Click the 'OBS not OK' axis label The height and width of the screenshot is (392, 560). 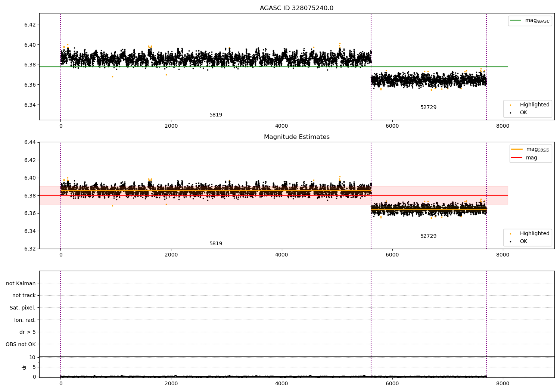[21, 345]
